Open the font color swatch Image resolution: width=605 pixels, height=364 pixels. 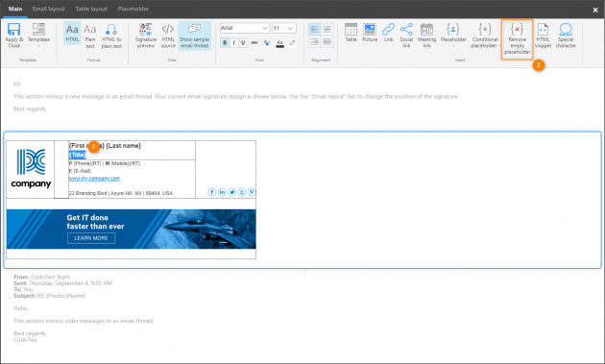pos(280,43)
